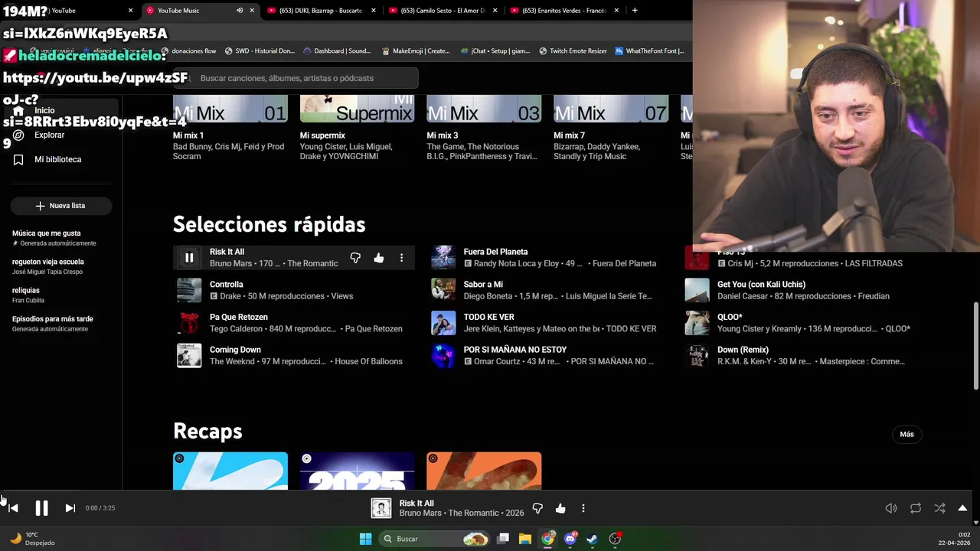Open Música que me gusta playlist
Image resolution: width=980 pixels, height=551 pixels.
(55, 238)
